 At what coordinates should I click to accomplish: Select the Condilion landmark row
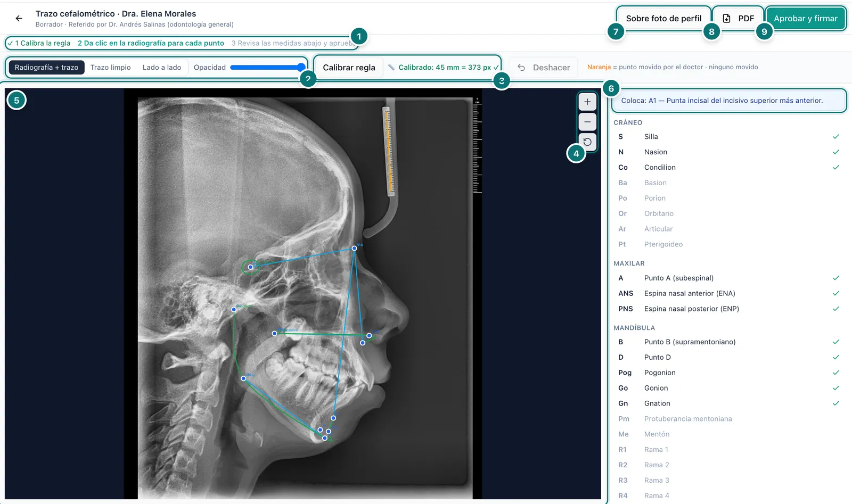(728, 168)
